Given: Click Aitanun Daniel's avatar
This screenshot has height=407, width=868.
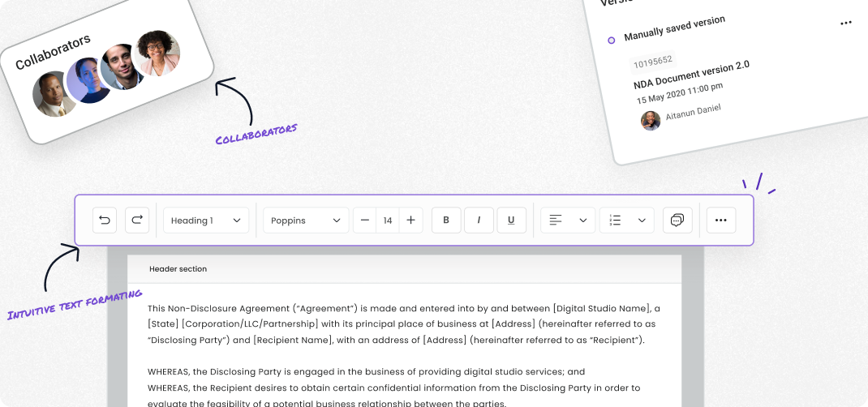Looking at the screenshot, I should coord(651,121).
